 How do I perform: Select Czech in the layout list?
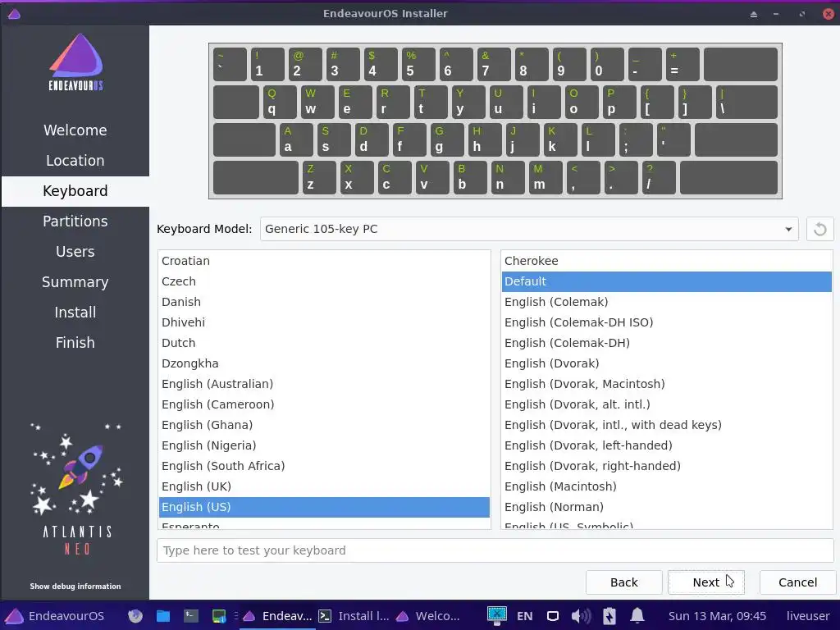click(324, 281)
